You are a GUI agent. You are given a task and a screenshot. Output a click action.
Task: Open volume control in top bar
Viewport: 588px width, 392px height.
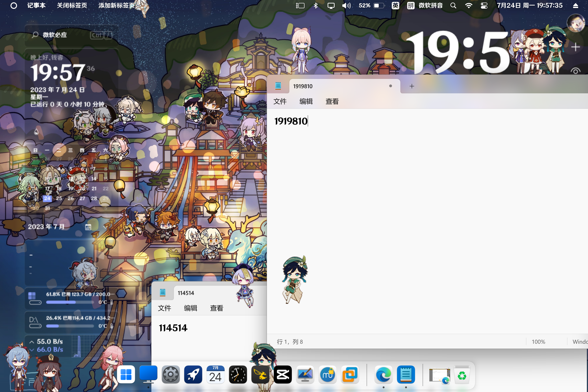(346, 6)
